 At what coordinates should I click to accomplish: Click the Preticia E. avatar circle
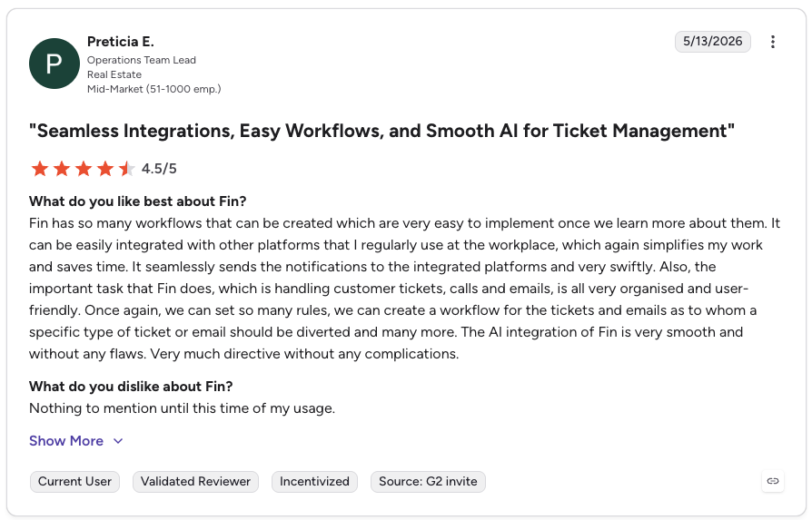tap(54, 64)
